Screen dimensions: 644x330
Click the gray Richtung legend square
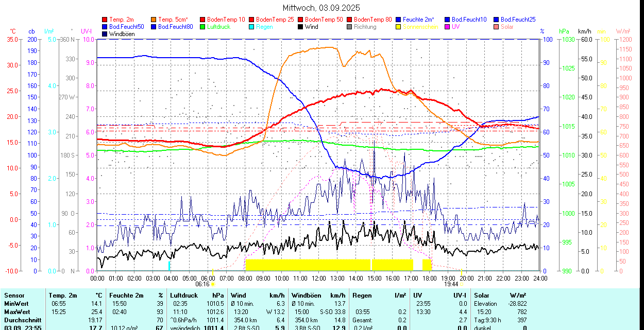349,27
